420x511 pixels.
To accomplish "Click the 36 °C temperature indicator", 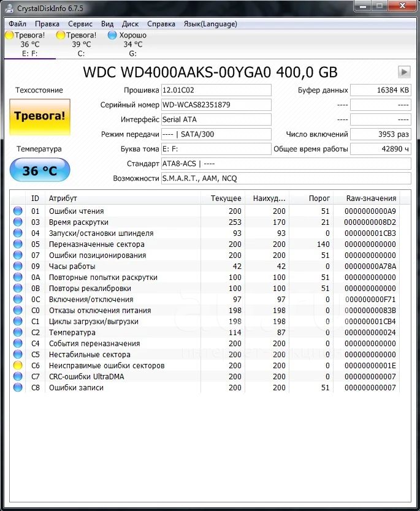I will click(x=40, y=170).
